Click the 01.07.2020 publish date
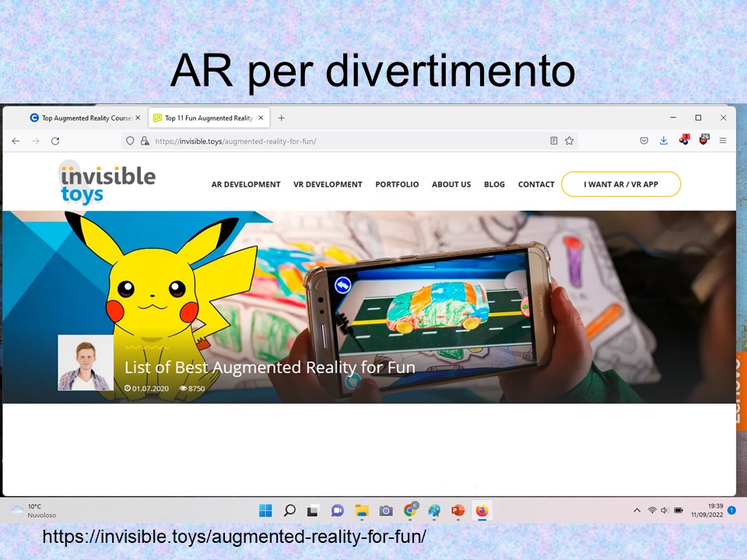The width and height of the screenshot is (747, 560). click(147, 389)
